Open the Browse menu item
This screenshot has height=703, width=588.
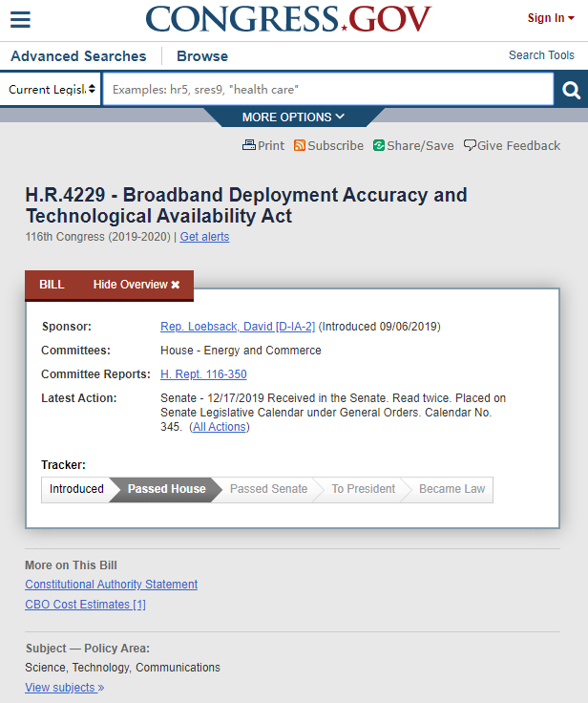click(x=202, y=56)
